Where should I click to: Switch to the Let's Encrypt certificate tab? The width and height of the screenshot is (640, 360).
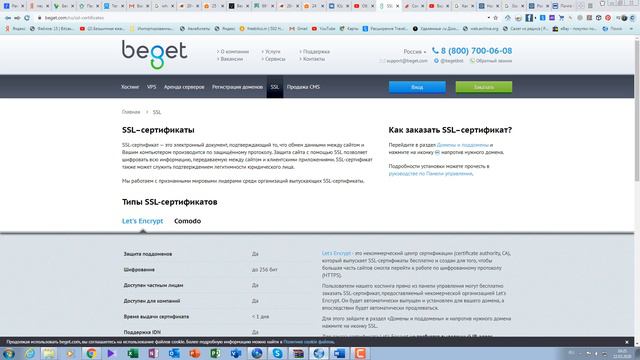point(142,221)
